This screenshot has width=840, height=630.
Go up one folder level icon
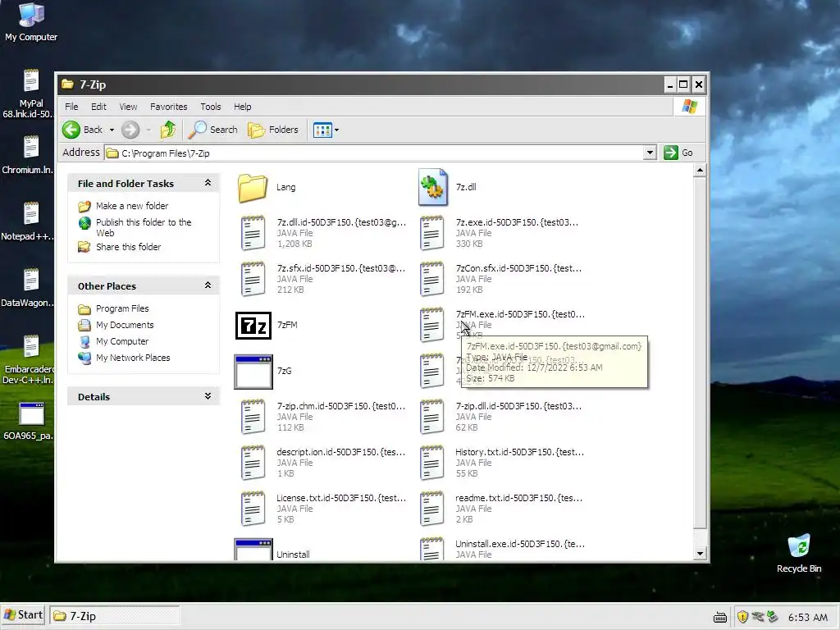click(168, 130)
